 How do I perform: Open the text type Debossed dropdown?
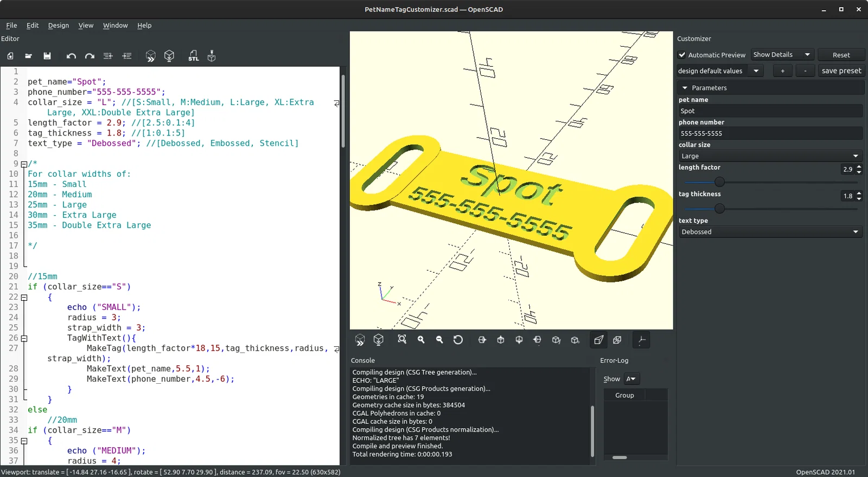[770, 232]
